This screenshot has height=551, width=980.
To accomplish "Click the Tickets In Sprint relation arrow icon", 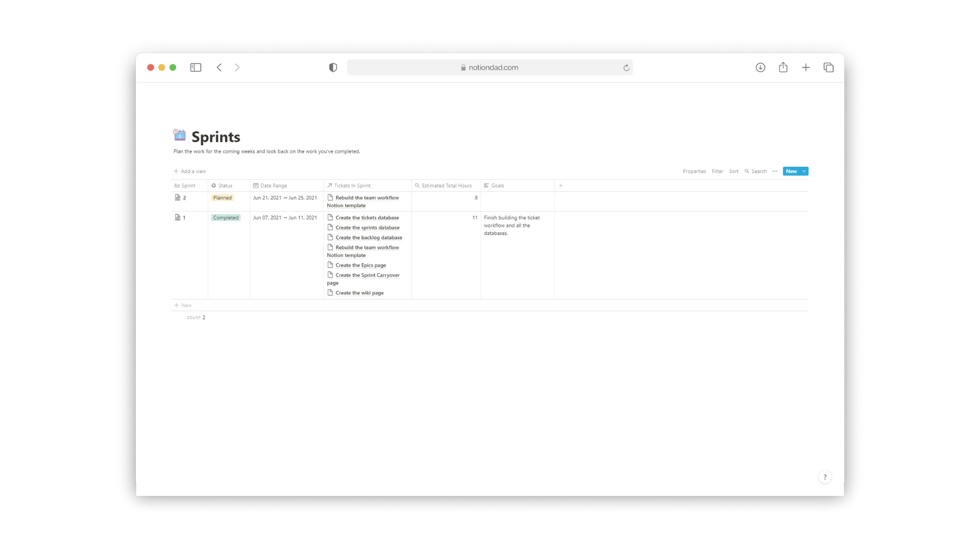I will [329, 186].
